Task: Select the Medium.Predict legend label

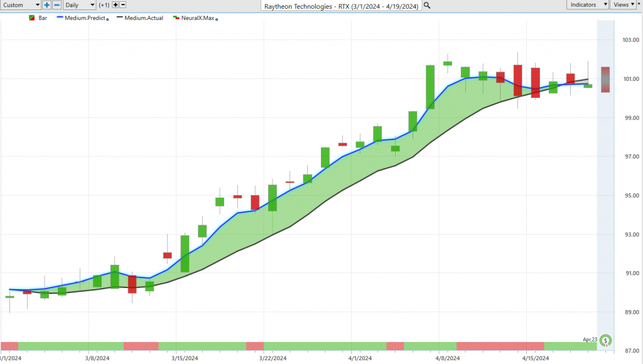Action: pyautogui.click(x=85, y=18)
